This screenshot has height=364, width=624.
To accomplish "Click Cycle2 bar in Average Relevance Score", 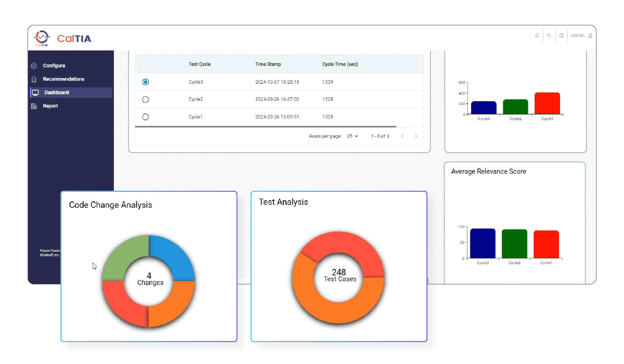I will [515, 244].
